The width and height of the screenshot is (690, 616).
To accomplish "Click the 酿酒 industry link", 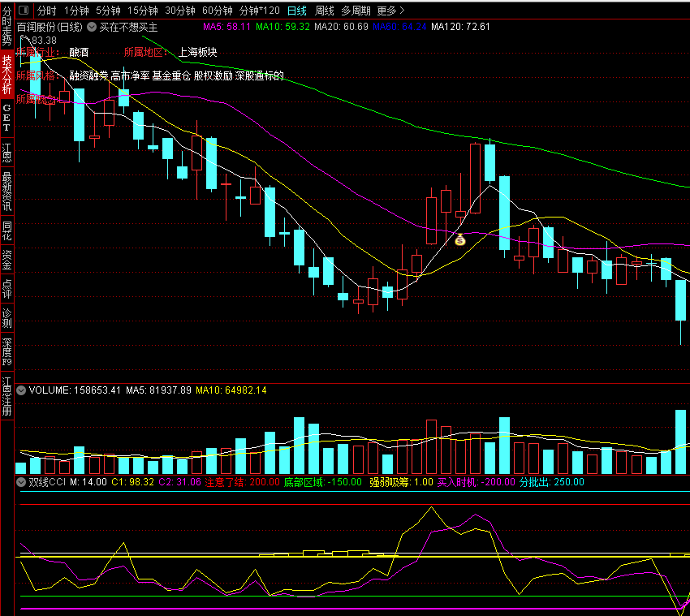I will [79, 53].
